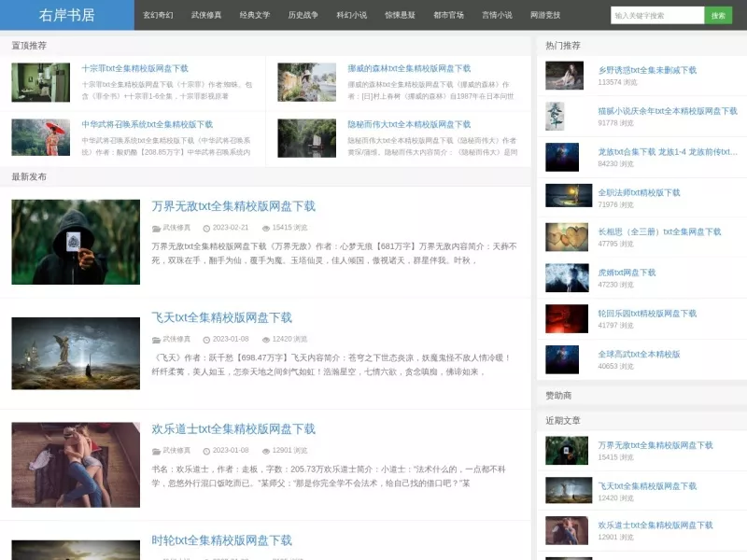Open the 右岸书居 site logo

(66, 15)
